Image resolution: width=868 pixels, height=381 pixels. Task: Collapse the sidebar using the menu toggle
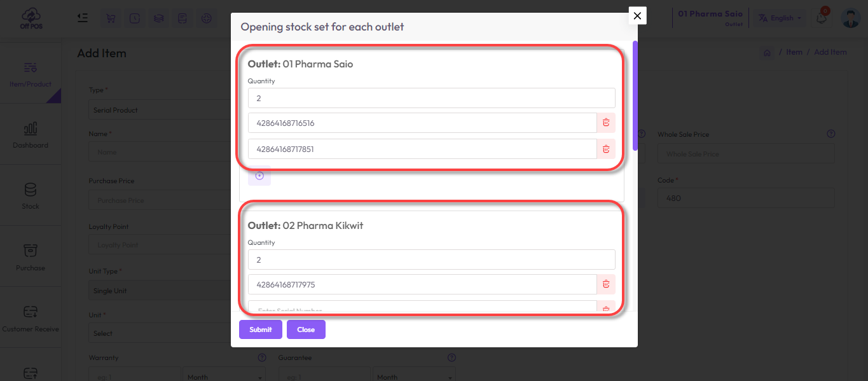click(82, 18)
